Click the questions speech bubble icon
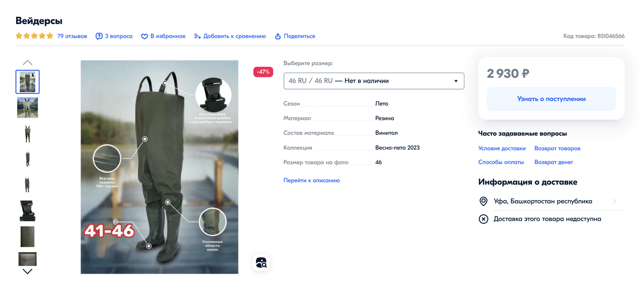This screenshot has height=294, width=644. [99, 36]
